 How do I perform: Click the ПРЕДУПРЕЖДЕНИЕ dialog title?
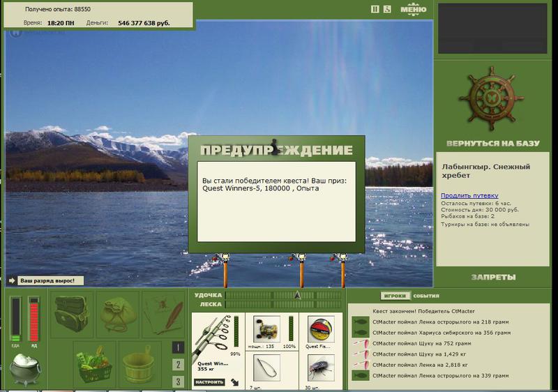(276, 150)
